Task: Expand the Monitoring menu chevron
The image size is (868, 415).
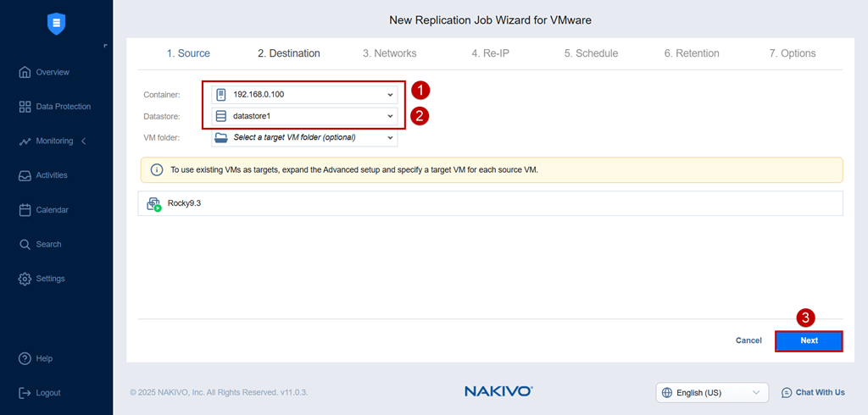Action: (x=84, y=141)
